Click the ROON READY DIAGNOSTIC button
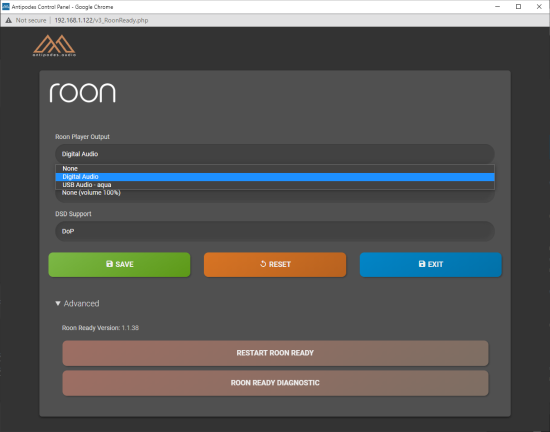Viewport: 550px width, 432px height. click(275, 383)
